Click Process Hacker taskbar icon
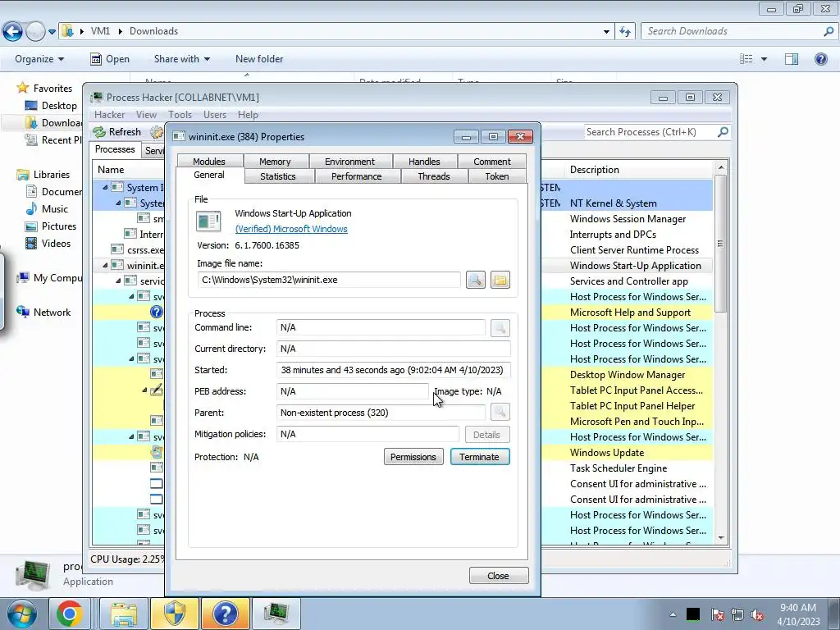This screenshot has height=630, width=840. 276,614
